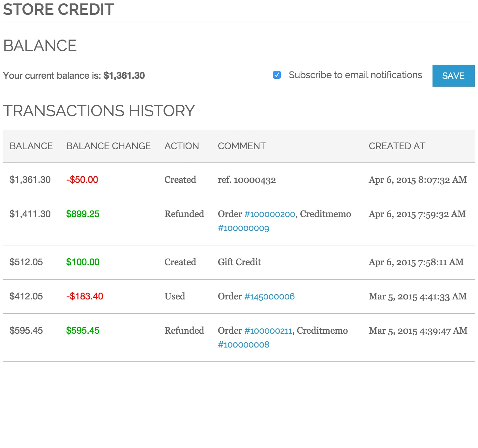Select the Gift Credit comment text

point(239,262)
